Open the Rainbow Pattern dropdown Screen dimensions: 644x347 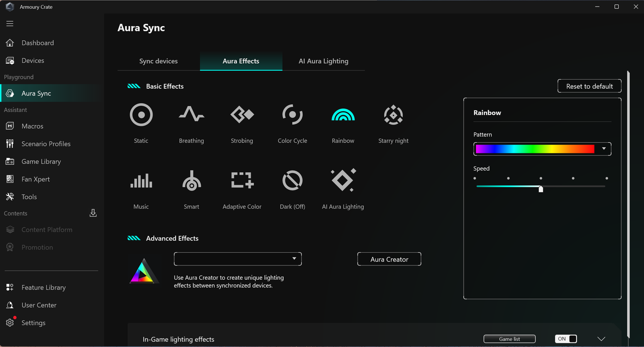(x=542, y=149)
